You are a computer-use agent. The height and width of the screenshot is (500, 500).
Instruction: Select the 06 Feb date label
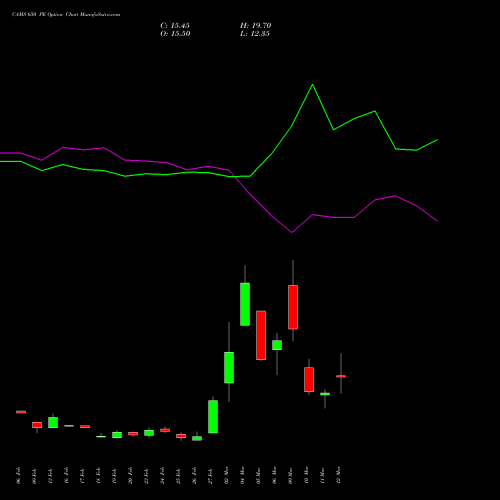[18, 475]
